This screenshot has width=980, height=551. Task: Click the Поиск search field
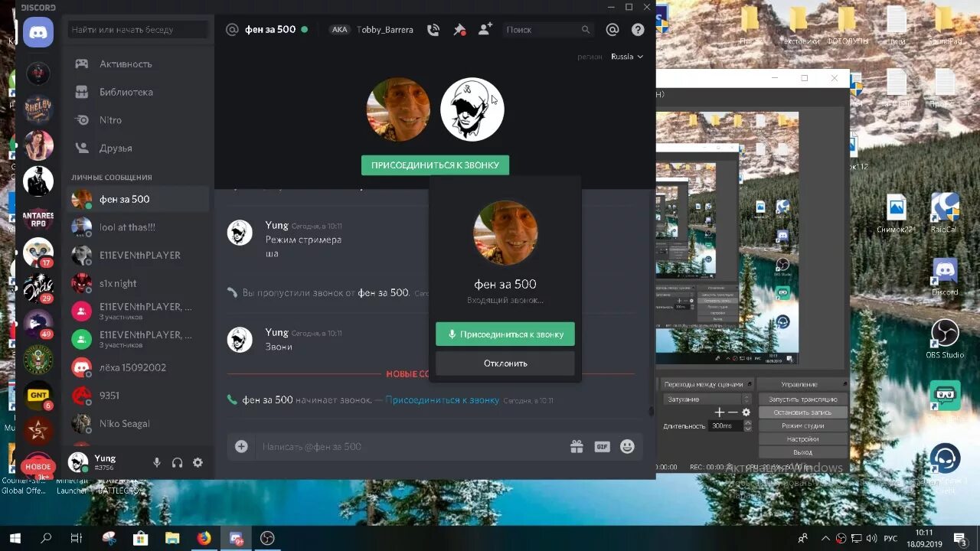tap(548, 30)
